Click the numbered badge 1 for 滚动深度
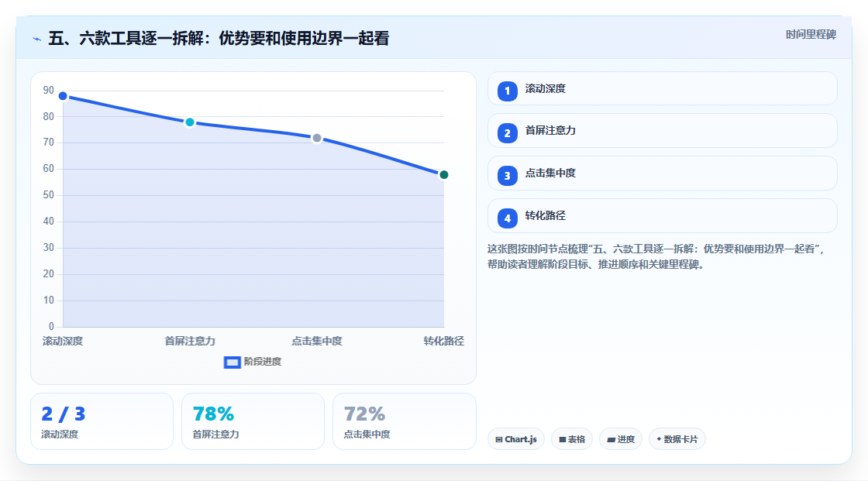The image size is (868, 481). pos(507,91)
